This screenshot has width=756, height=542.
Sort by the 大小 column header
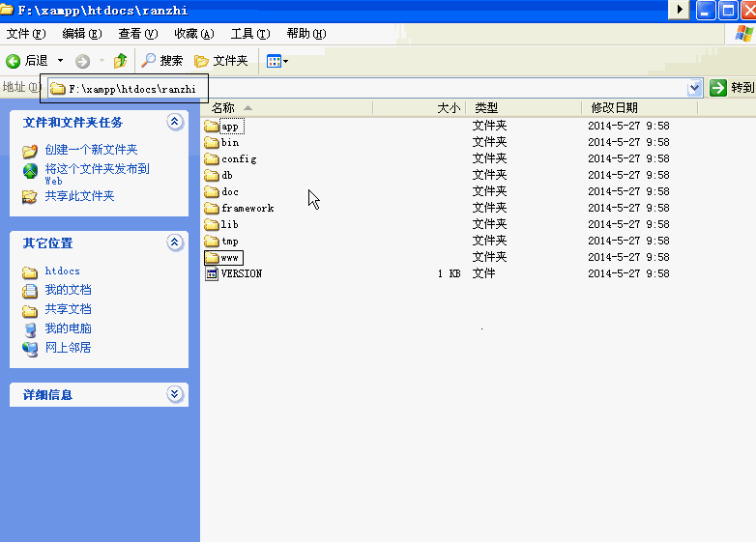419,108
